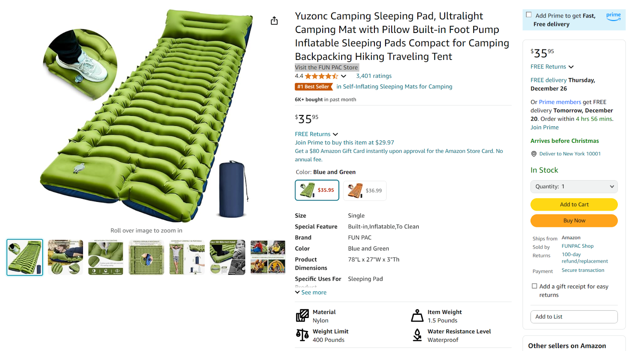644x351 pixels.
Task: Click the Material nylon icon
Action: click(x=302, y=316)
